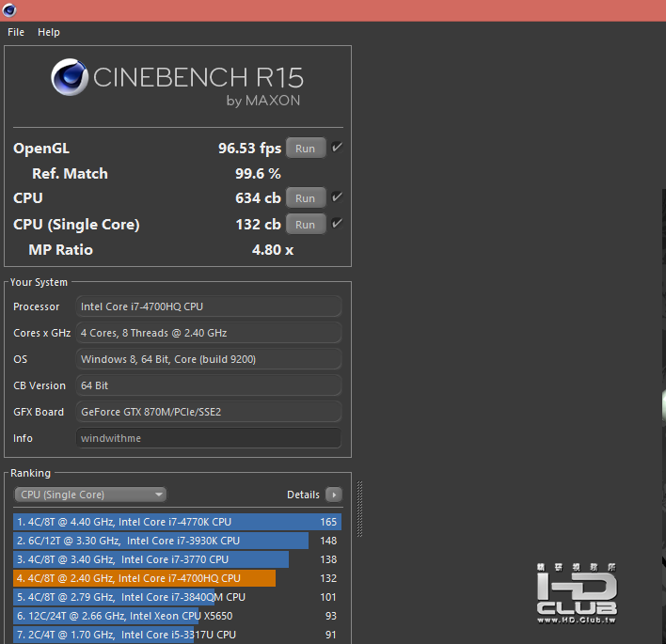
Task: Run the CPU (Single Core) benchmark
Action: tap(306, 224)
